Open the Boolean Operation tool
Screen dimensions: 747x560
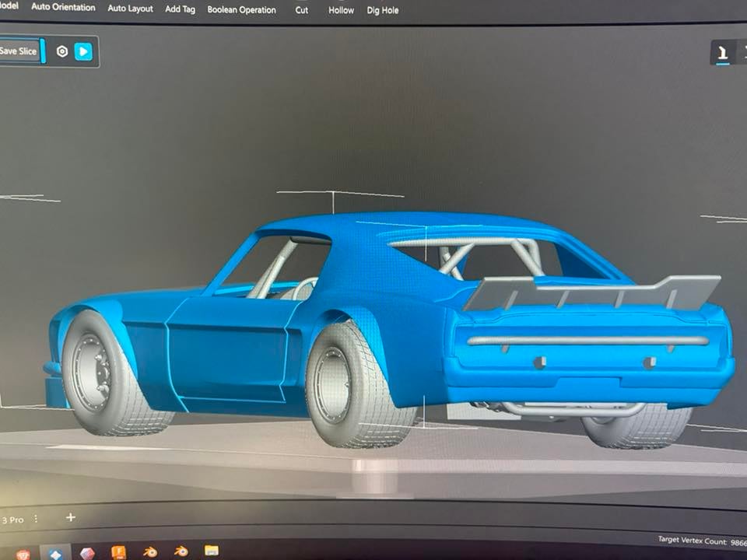tap(241, 10)
